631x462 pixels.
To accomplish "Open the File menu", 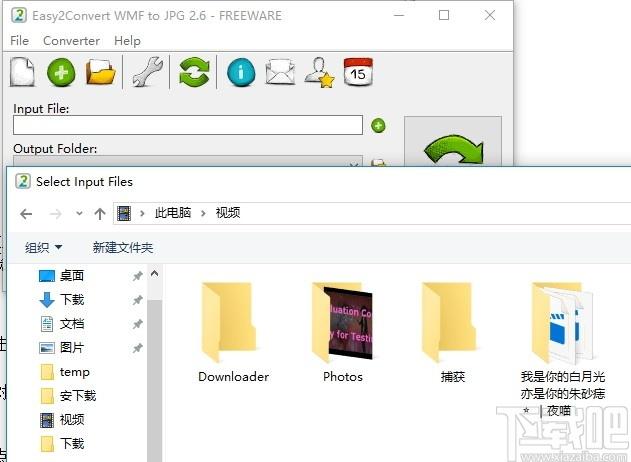I will click(x=19, y=41).
